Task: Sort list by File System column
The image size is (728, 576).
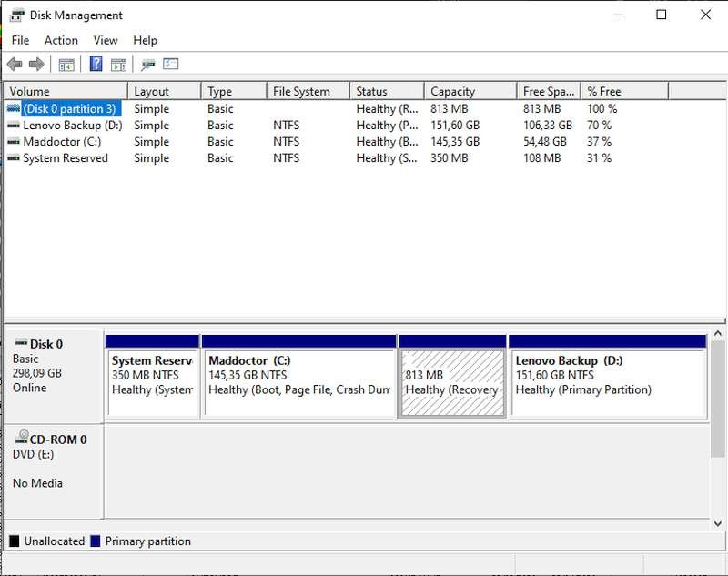Action: (x=308, y=91)
